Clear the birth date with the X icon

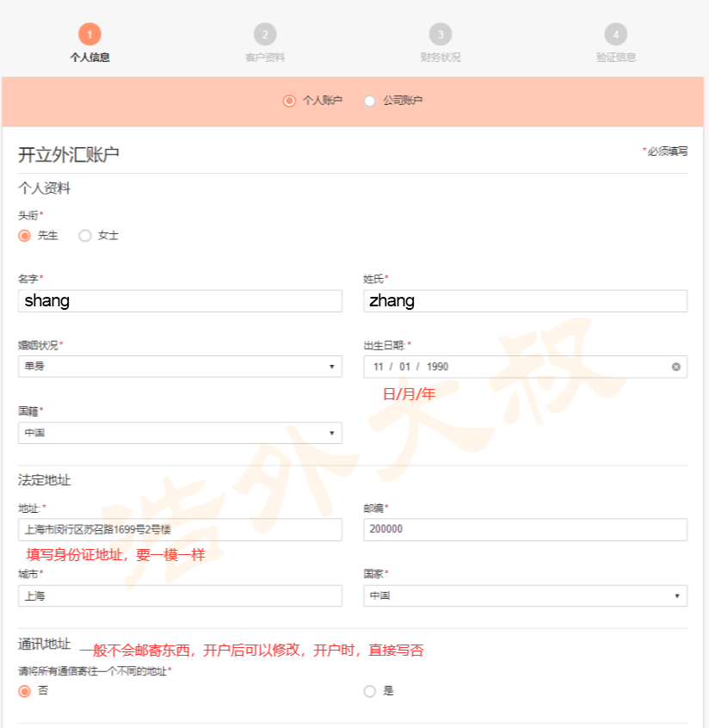point(676,367)
